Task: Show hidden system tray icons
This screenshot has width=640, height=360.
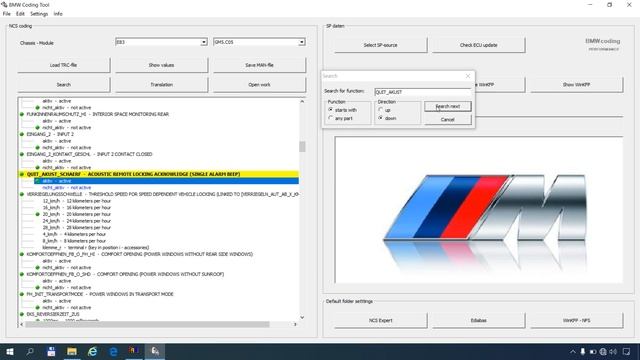Action: coord(573,351)
